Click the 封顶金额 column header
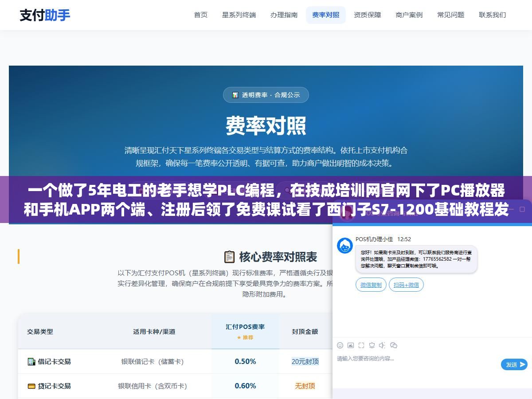This screenshot has height=399, width=532. 305,331
